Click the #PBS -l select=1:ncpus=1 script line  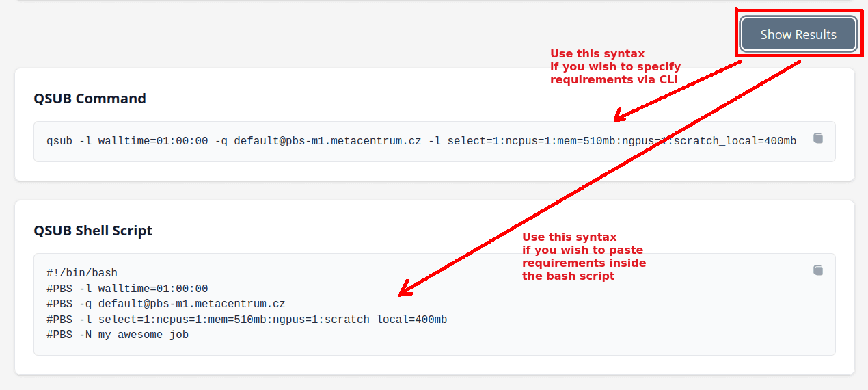coord(247,320)
